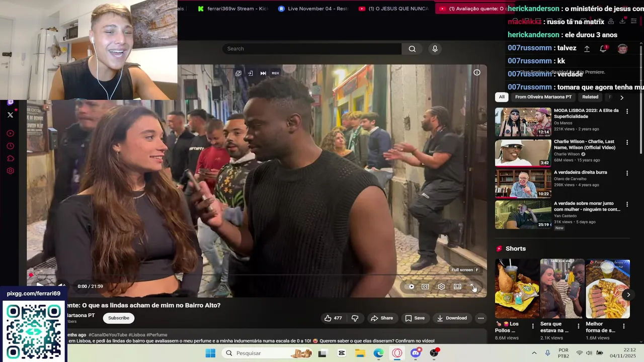Select the Related filter chip
The image size is (644, 362).
pyautogui.click(x=590, y=97)
